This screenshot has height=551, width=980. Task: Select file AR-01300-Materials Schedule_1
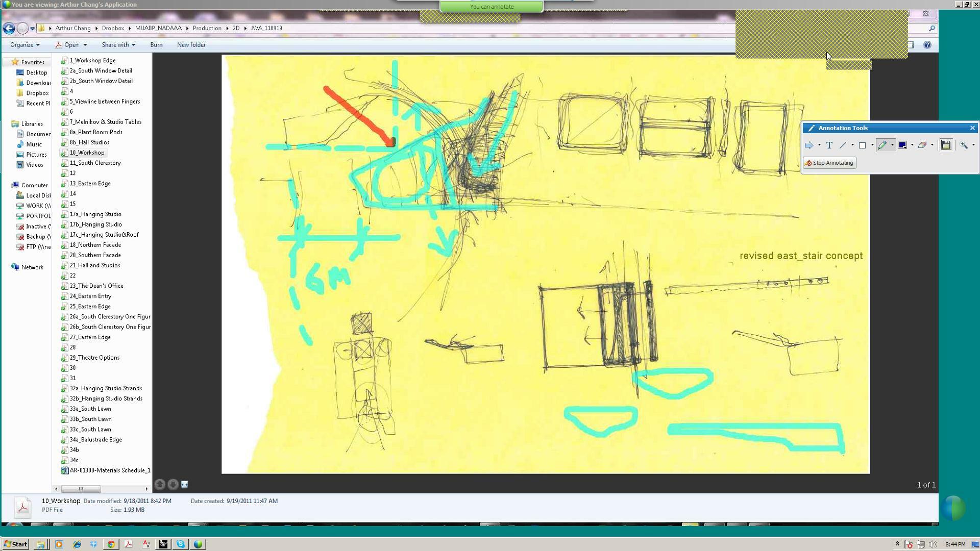point(106,470)
